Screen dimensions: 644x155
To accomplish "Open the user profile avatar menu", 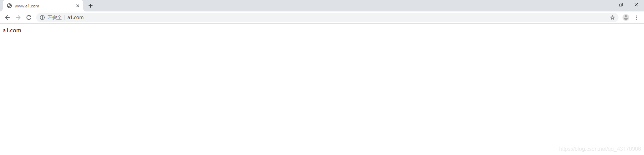I will (x=626, y=17).
